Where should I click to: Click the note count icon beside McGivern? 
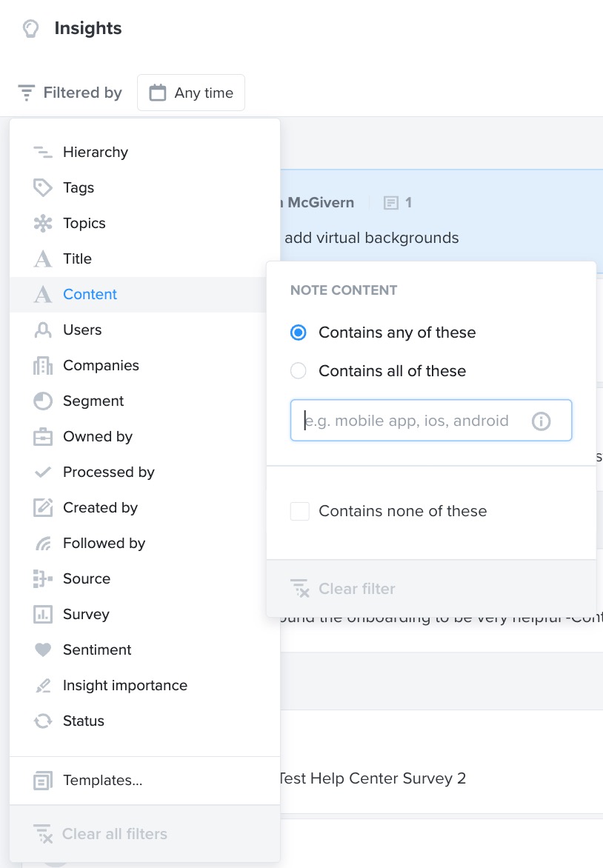point(391,203)
